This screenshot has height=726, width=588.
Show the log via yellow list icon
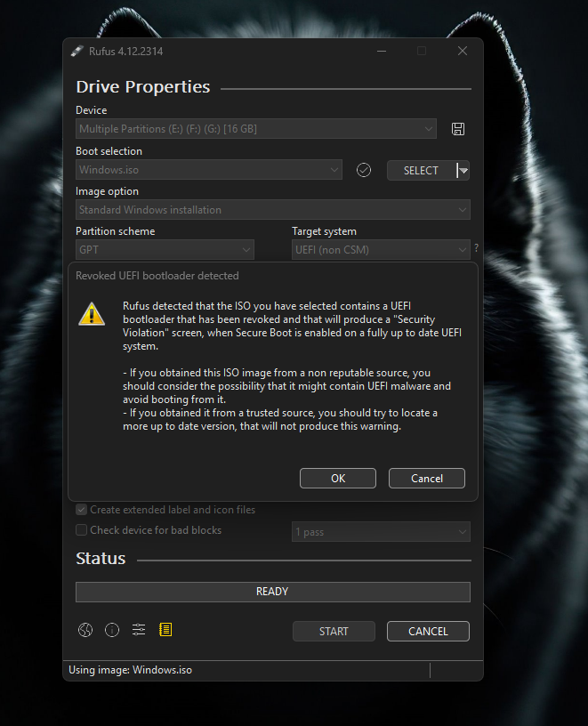[165, 630]
